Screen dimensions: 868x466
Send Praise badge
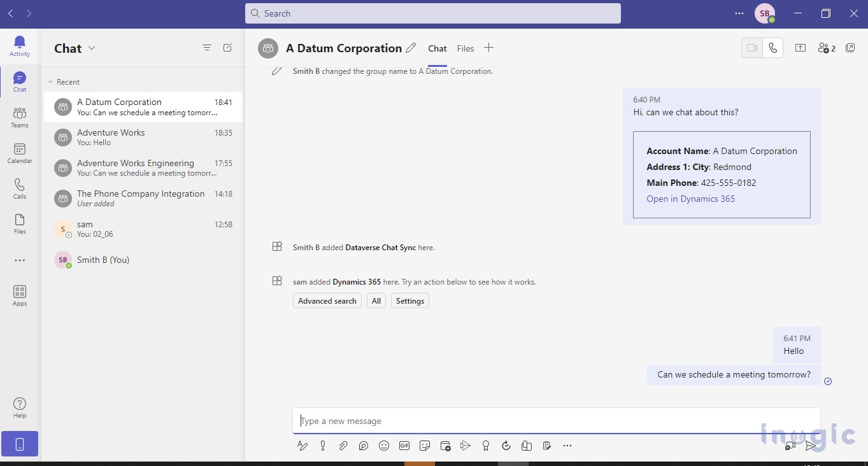coord(486,446)
